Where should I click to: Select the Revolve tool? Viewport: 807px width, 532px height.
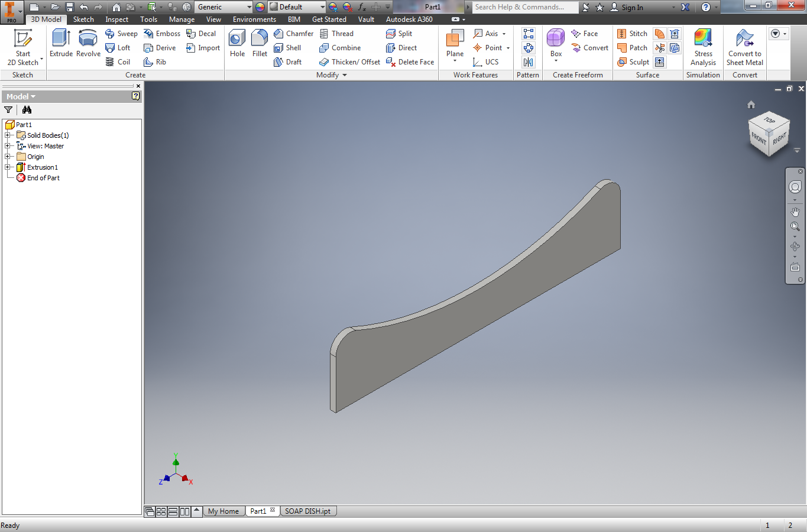(x=88, y=43)
